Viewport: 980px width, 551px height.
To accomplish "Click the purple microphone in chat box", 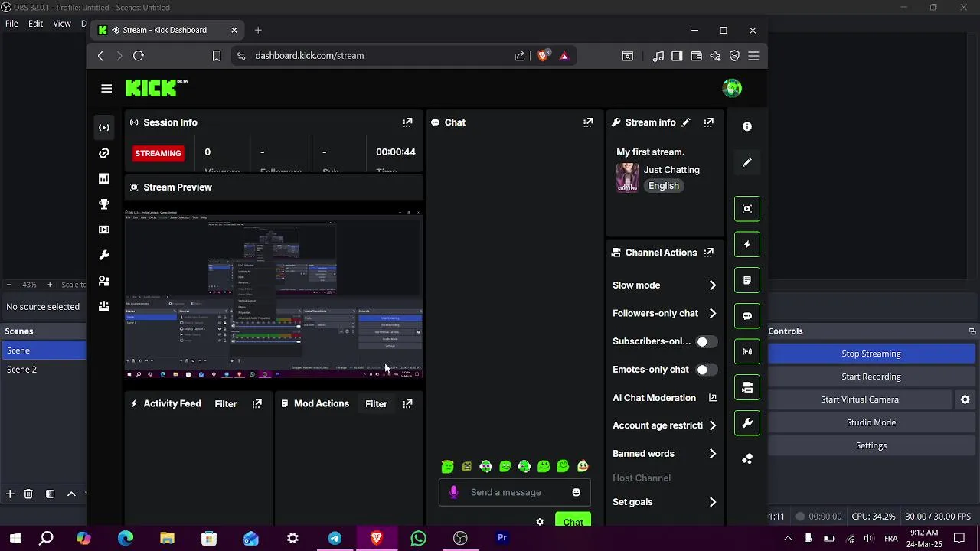I will click(x=453, y=492).
